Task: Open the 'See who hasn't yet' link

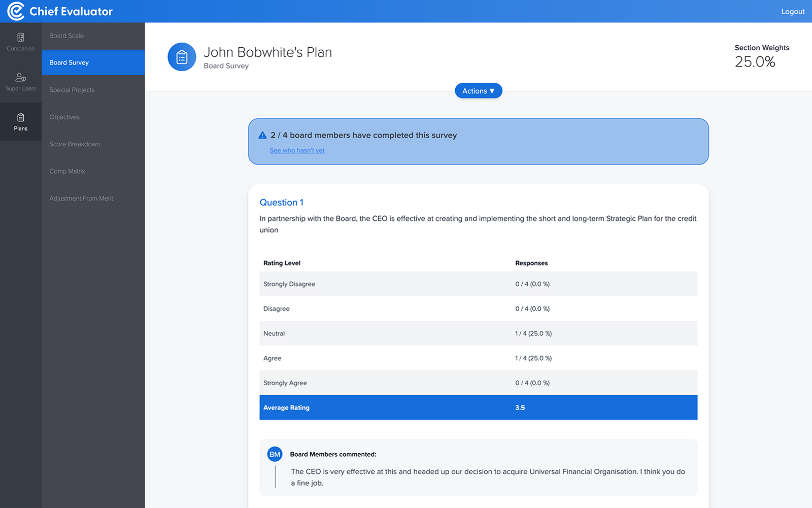Action: pos(297,150)
